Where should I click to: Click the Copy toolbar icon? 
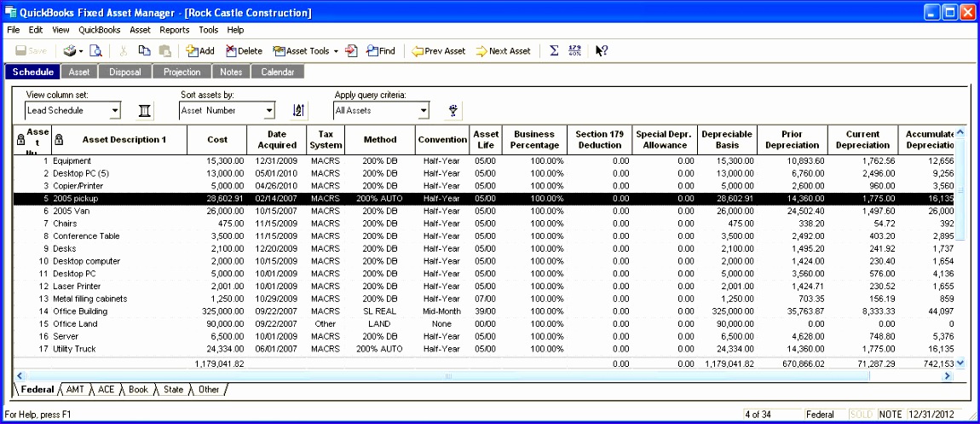(144, 51)
